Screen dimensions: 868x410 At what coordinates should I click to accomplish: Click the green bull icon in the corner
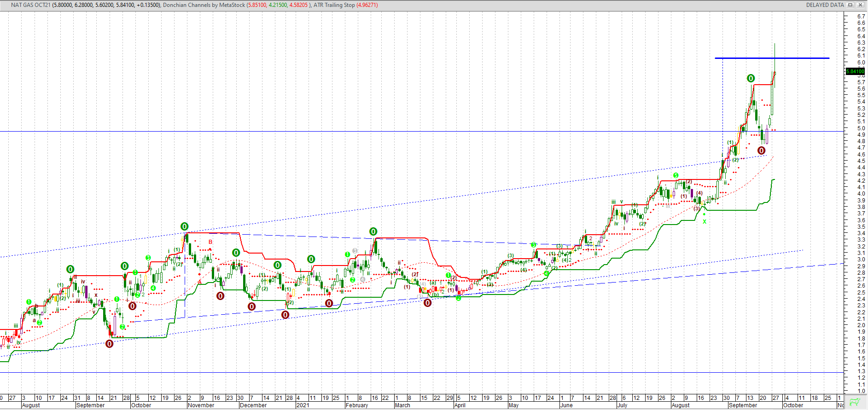point(855,402)
